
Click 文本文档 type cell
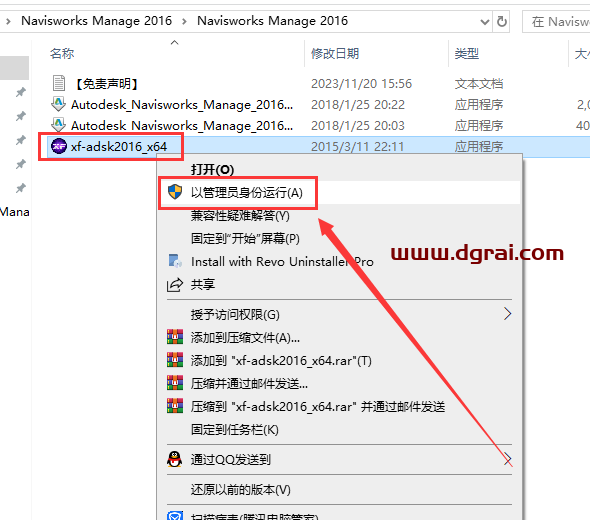tap(479, 84)
